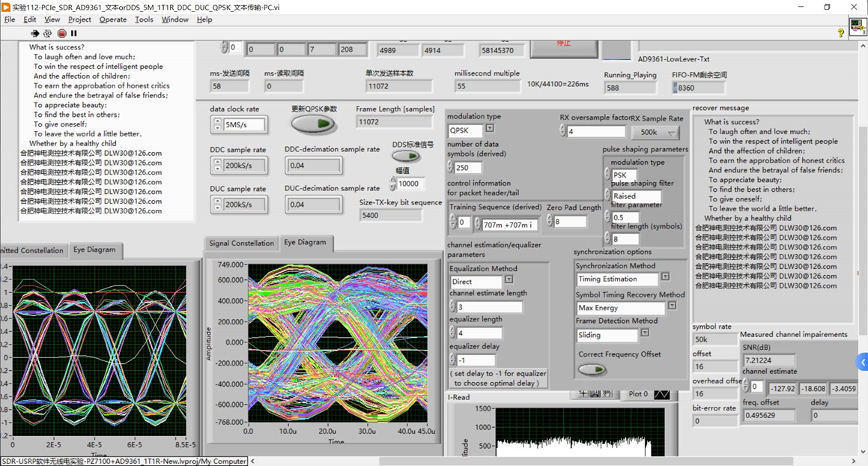Select graph zoom tool on I-Read
Image resolution: width=868 pixels, height=466 pixels.
pos(595,394)
